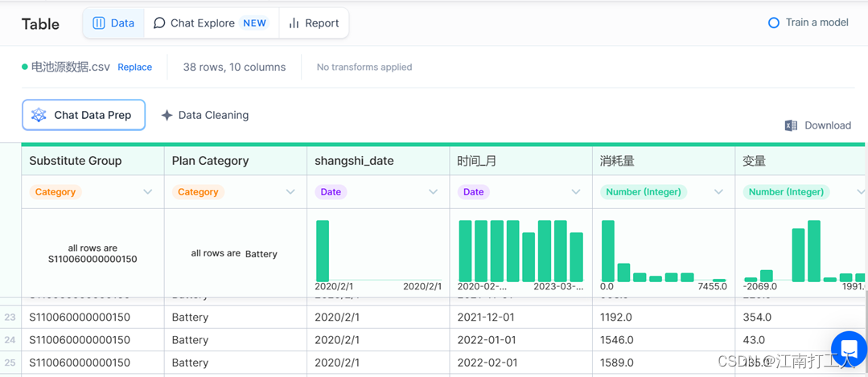The height and width of the screenshot is (377, 868).
Task: Click cell 2021-12-01 in row 23
Action: point(521,318)
